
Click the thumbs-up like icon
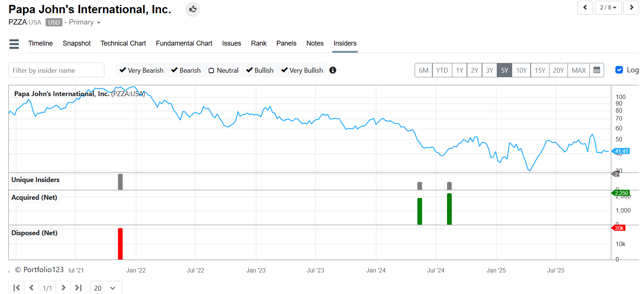point(193,9)
